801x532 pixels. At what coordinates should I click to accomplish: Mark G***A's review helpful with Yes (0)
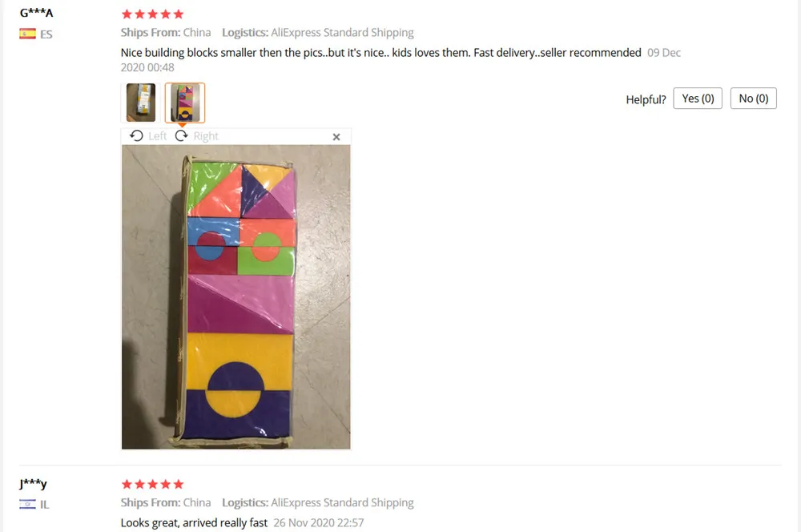click(698, 98)
